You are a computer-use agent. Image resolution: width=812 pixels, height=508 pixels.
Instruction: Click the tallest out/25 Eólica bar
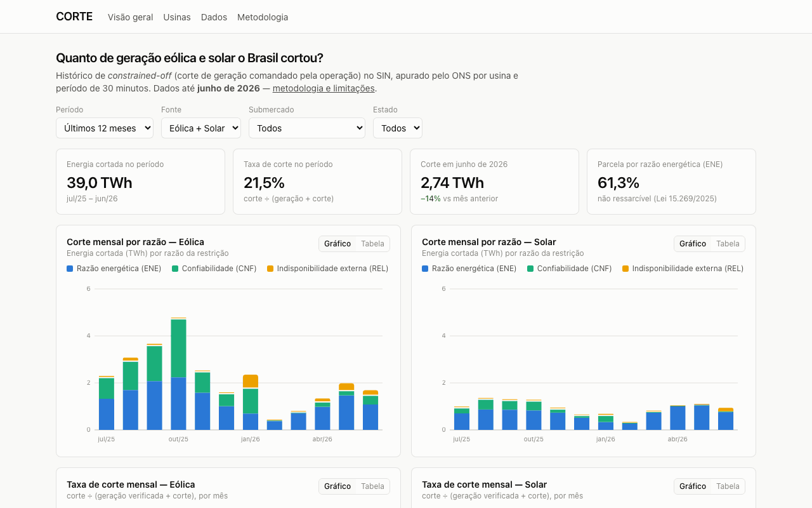pyautogui.click(x=178, y=373)
